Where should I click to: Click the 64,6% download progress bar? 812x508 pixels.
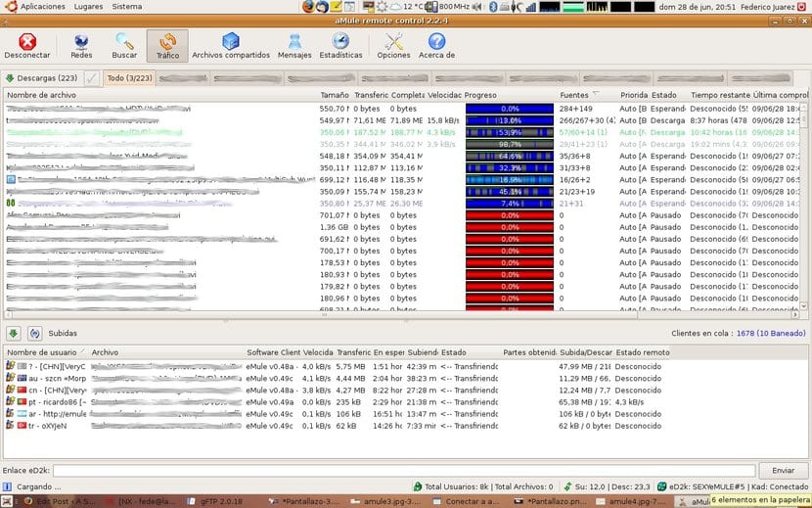[510, 156]
